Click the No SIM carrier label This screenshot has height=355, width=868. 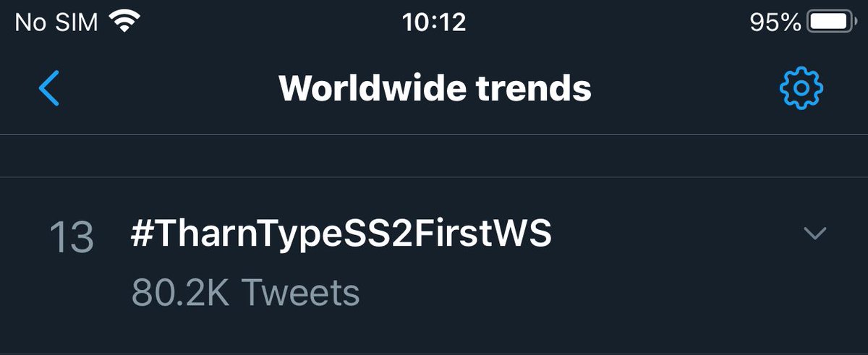(x=56, y=22)
